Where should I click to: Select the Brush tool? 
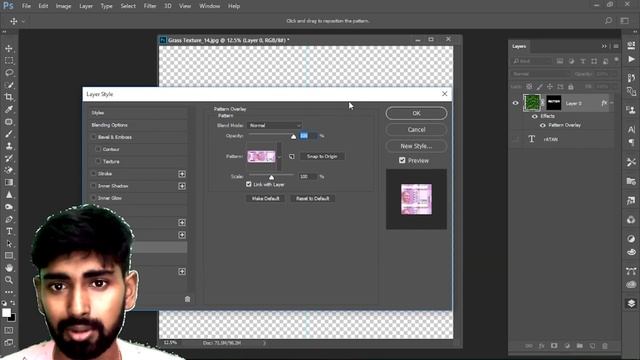(9, 134)
